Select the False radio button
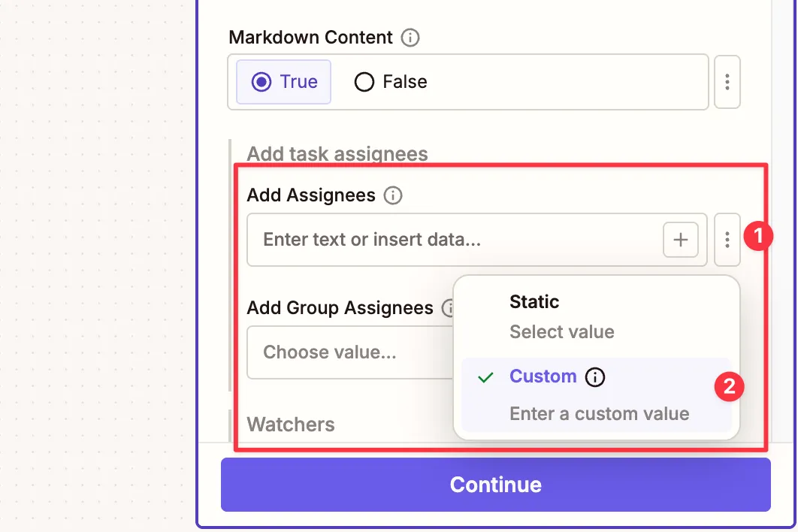The height and width of the screenshot is (532, 798). 364,82
